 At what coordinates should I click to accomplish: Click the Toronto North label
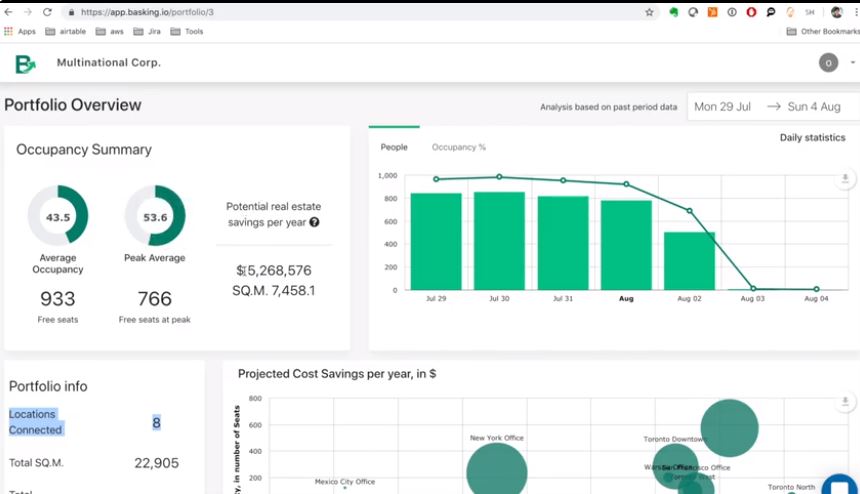pyautogui.click(x=791, y=487)
